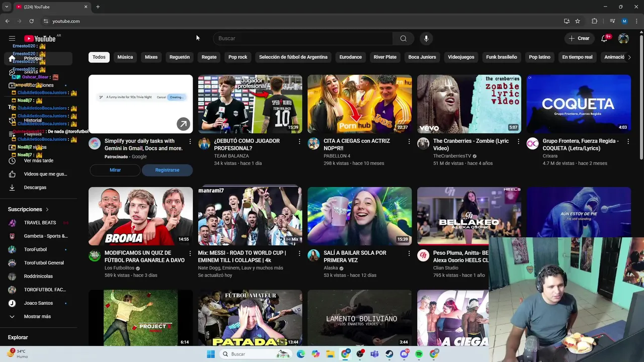Open Microsoft Teams from the taskbar
The height and width of the screenshot is (362, 644).
click(374, 354)
